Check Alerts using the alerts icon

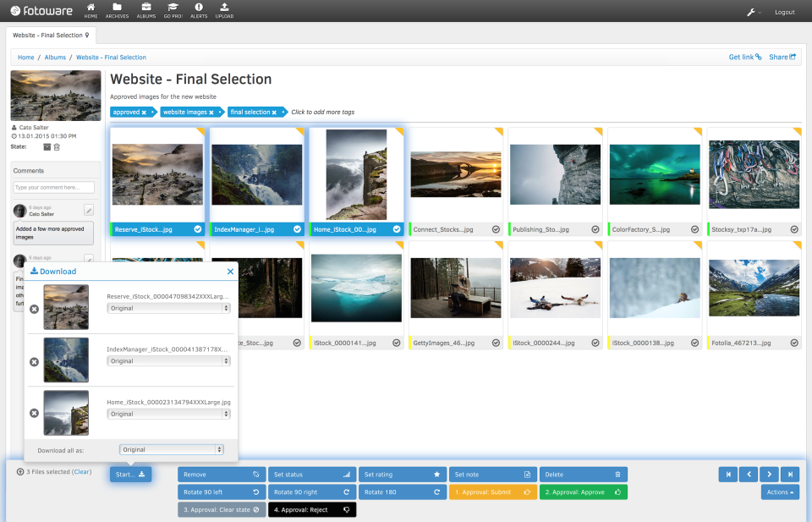point(198,11)
